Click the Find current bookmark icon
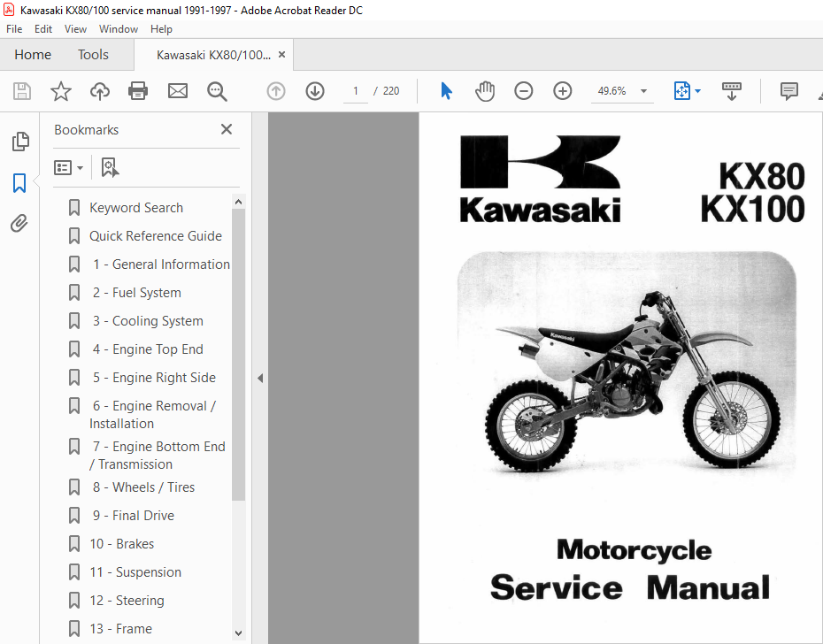823x644 pixels. (109, 167)
